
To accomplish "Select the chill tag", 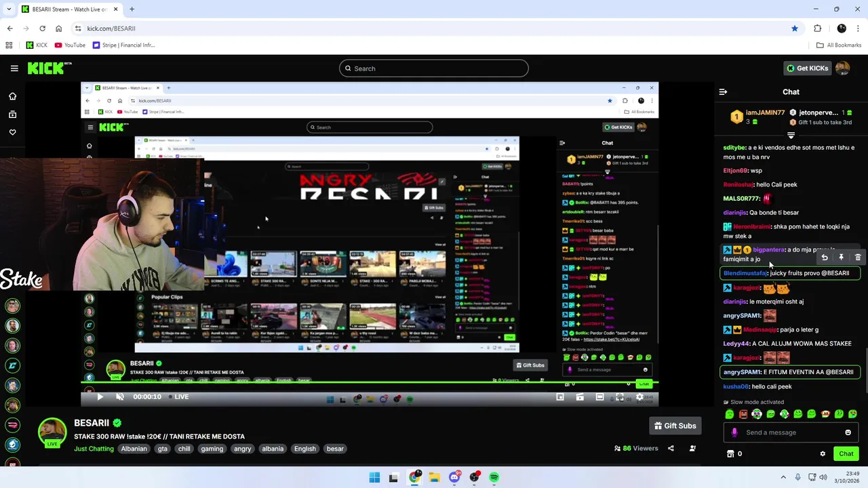I will pyautogui.click(x=184, y=449).
